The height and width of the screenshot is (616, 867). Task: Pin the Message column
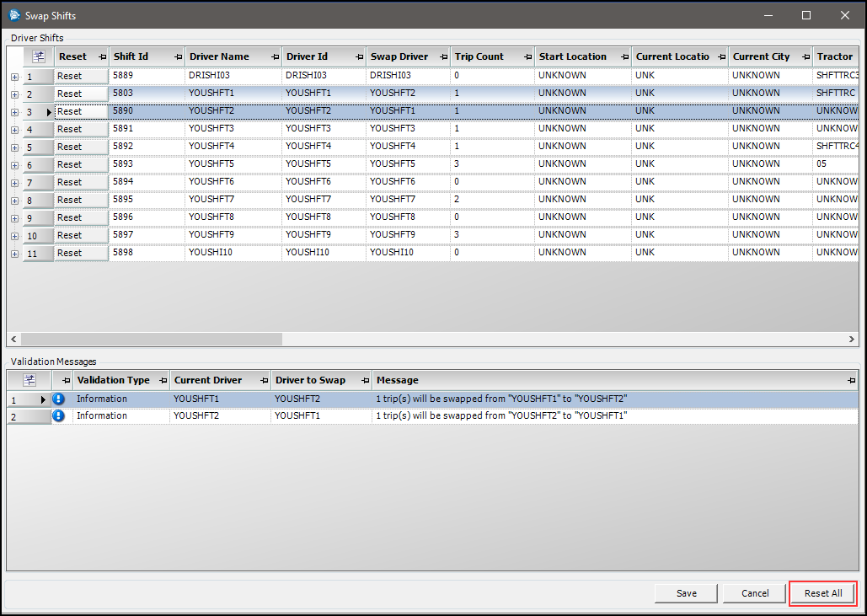click(x=851, y=380)
